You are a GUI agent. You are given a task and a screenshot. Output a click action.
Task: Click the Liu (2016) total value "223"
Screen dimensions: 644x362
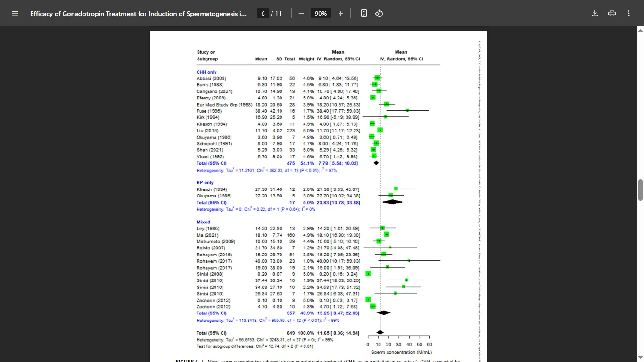(291, 131)
